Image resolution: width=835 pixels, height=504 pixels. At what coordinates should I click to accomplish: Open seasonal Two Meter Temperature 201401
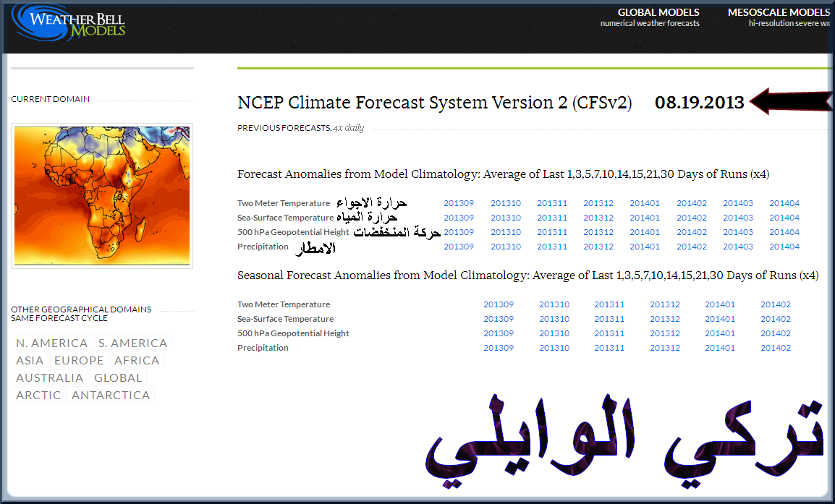coord(720,304)
